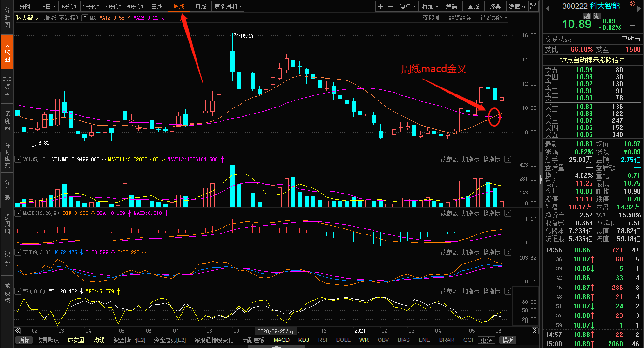Open help icon next to 科大智能 title
Image resolution: width=644 pixels, height=348 pixels.
tap(85, 18)
